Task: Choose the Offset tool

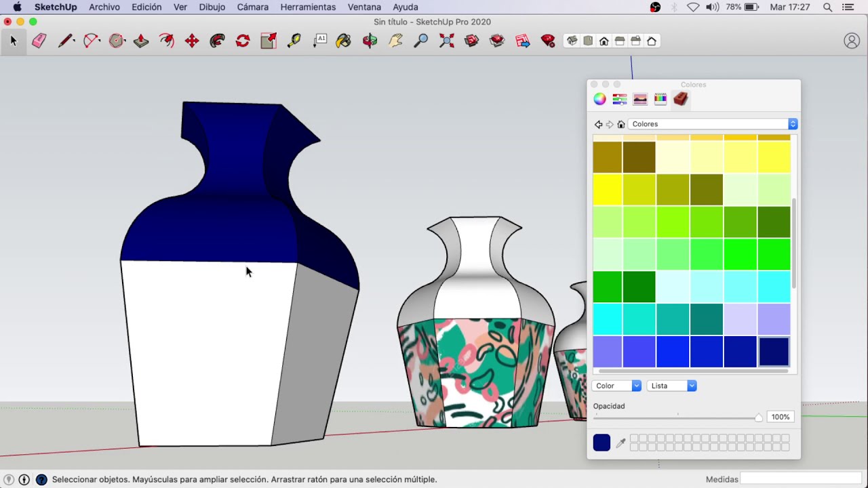Action: tap(166, 41)
